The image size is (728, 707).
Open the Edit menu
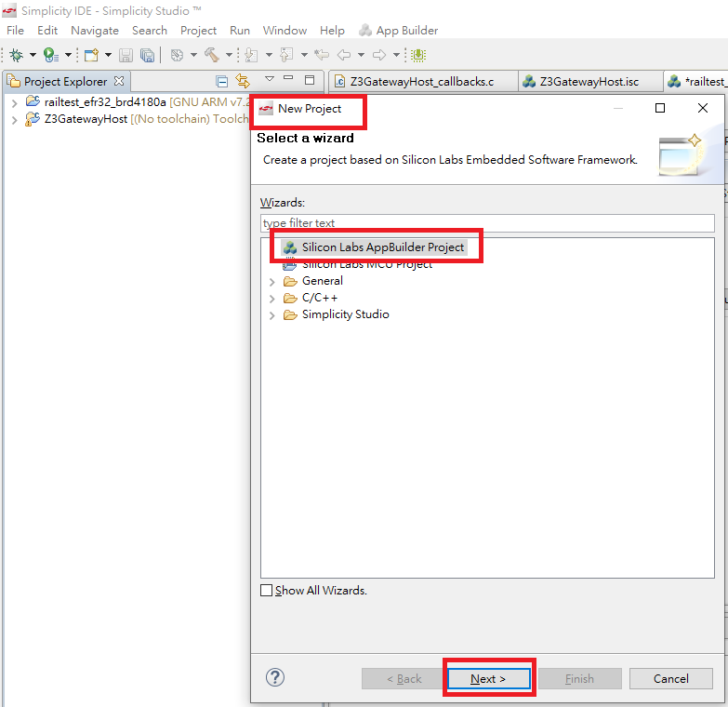click(x=47, y=31)
